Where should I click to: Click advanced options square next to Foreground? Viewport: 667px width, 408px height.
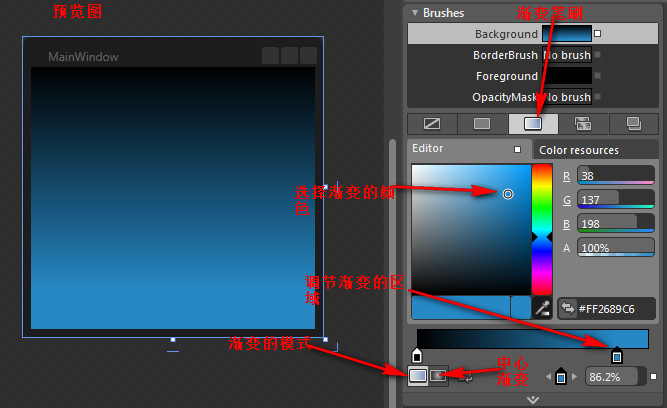click(x=598, y=75)
